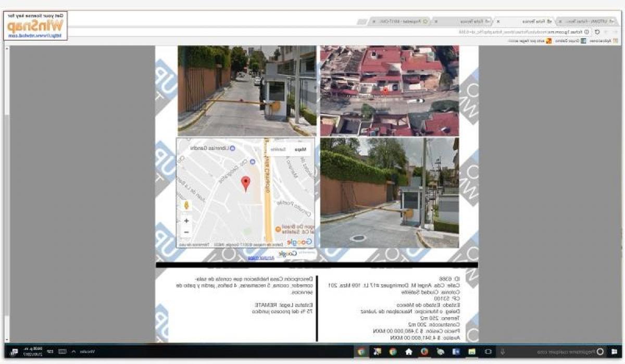Switch map to Satélite view
Image resolution: width=625 pixels, height=364 pixels.
(x=278, y=149)
